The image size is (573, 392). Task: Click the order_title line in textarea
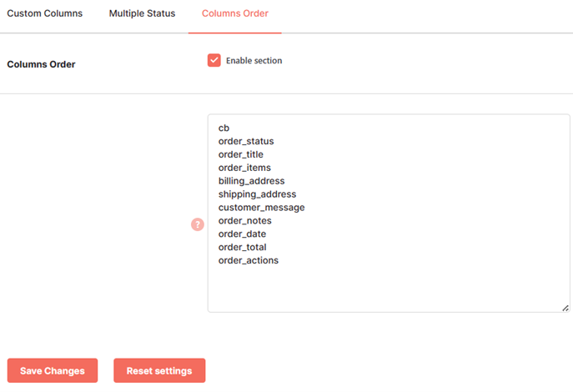pyautogui.click(x=240, y=154)
